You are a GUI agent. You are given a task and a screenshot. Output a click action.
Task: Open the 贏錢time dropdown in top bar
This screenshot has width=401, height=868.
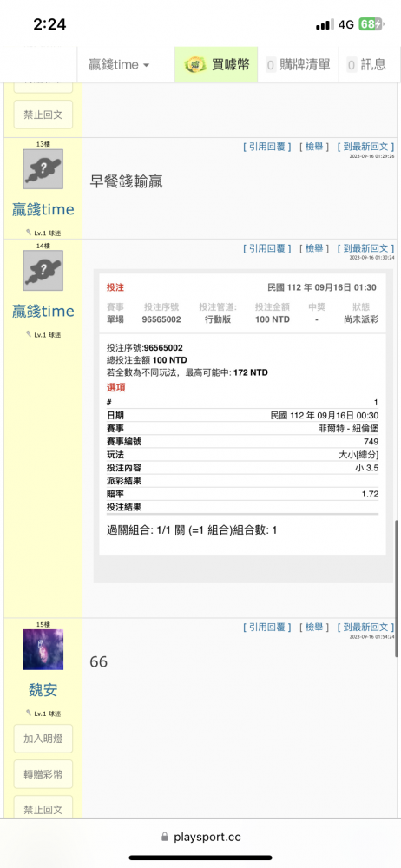[x=119, y=65]
